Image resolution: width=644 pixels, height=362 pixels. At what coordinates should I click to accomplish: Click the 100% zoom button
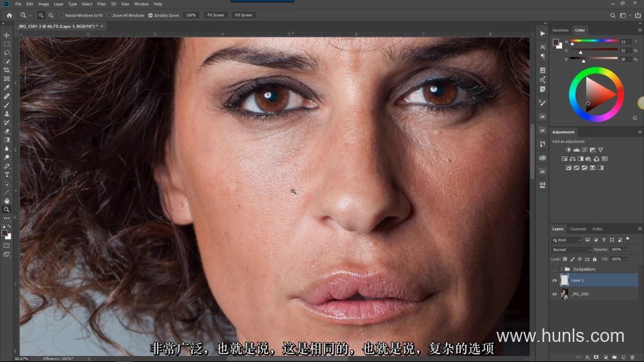[191, 15]
